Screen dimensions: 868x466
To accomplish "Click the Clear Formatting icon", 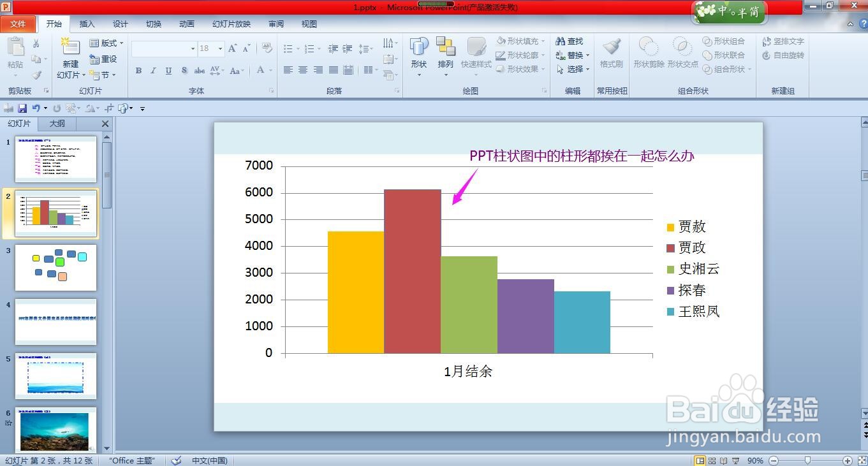I will click(267, 48).
